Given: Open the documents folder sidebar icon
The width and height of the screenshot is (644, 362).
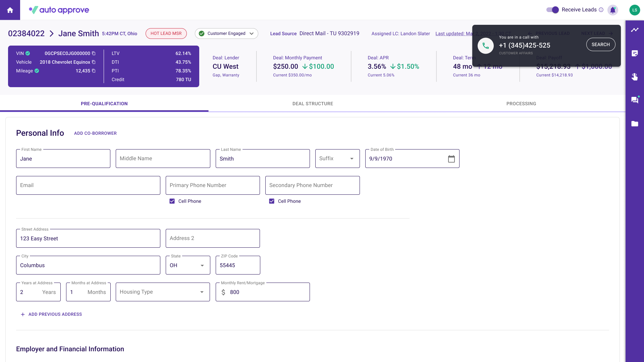Looking at the screenshot, I should coord(635,124).
